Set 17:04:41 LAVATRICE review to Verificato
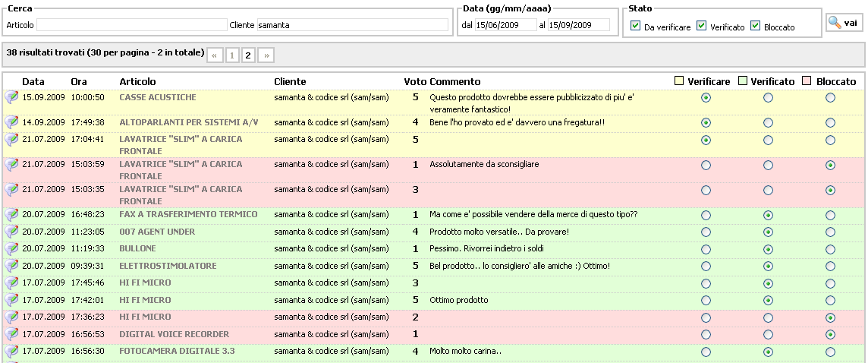This screenshot has height=363, width=868. pos(768,140)
